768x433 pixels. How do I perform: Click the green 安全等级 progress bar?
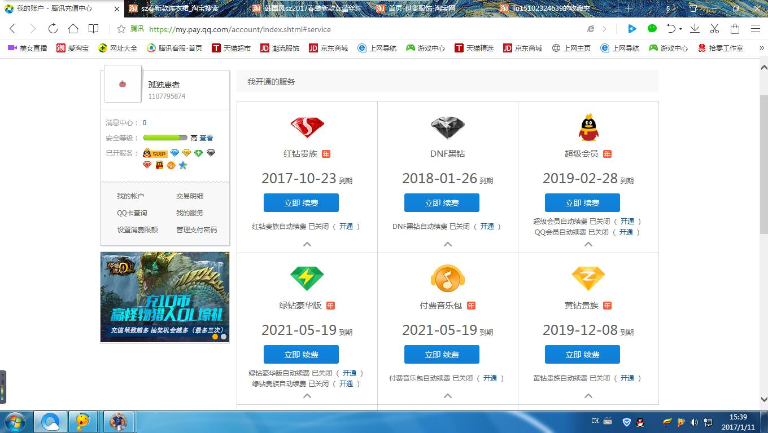click(165, 138)
